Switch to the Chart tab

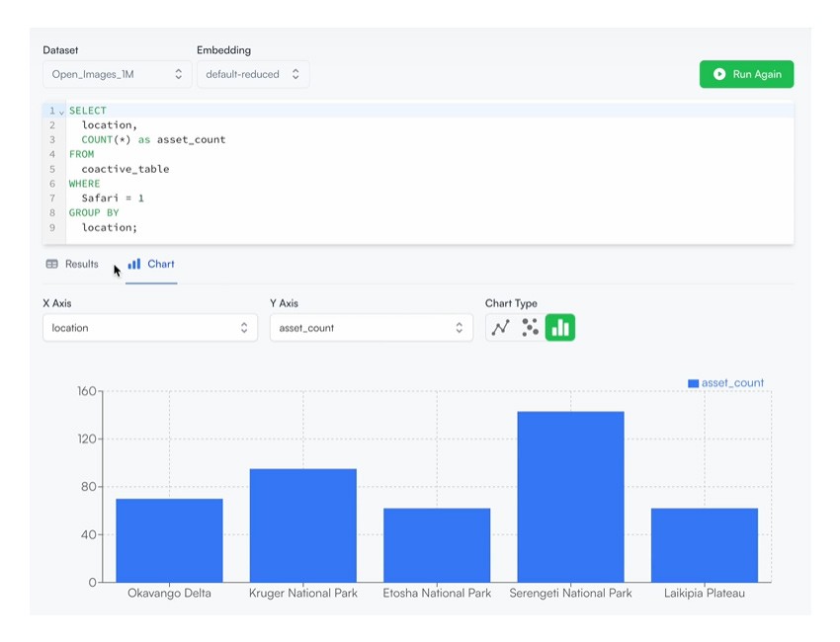(x=151, y=264)
